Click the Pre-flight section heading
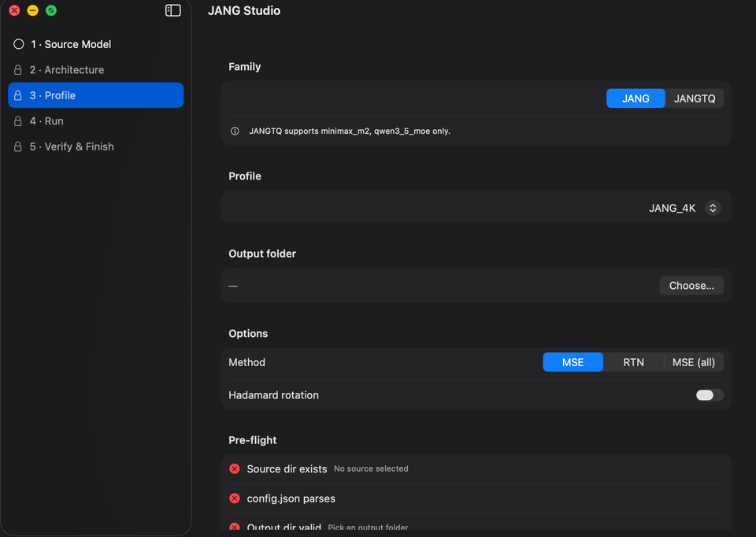Screen dimensions: 756x537 click(x=253, y=440)
